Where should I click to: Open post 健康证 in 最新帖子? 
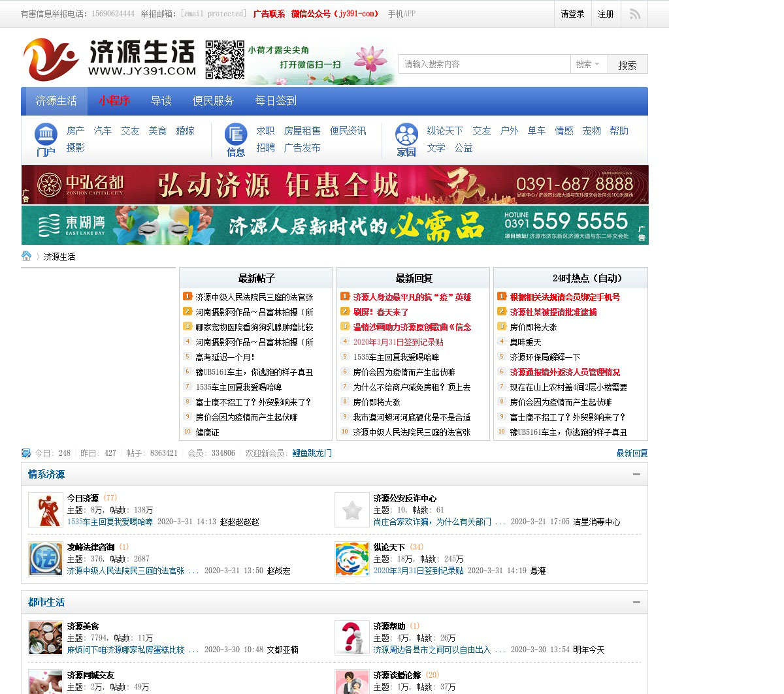pyautogui.click(x=207, y=432)
